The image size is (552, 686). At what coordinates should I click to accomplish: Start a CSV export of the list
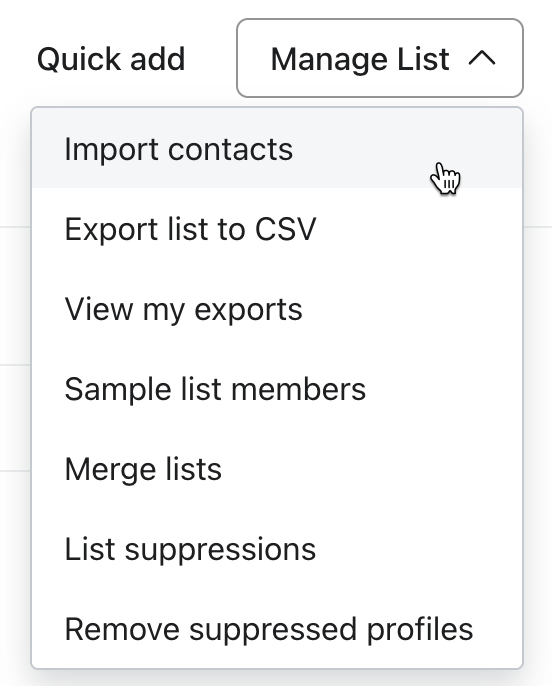pyautogui.click(x=277, y=229)
